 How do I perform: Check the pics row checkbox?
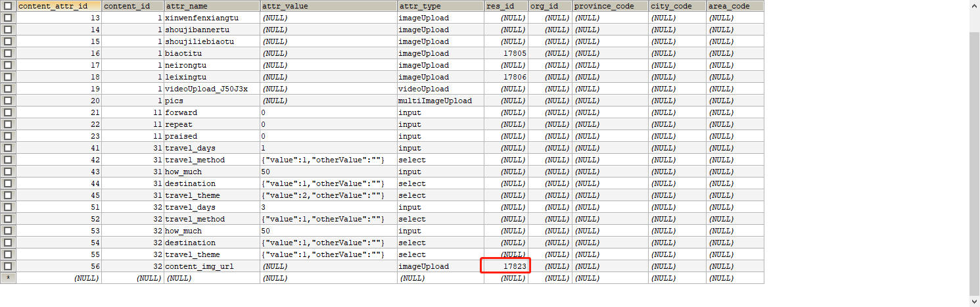pos(8,101)
